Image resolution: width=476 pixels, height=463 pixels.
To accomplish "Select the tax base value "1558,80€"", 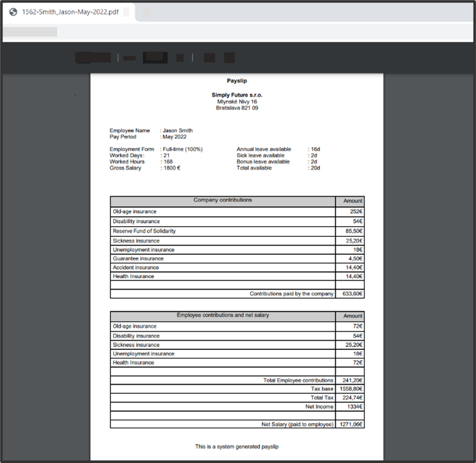I will tap(351, 389).
